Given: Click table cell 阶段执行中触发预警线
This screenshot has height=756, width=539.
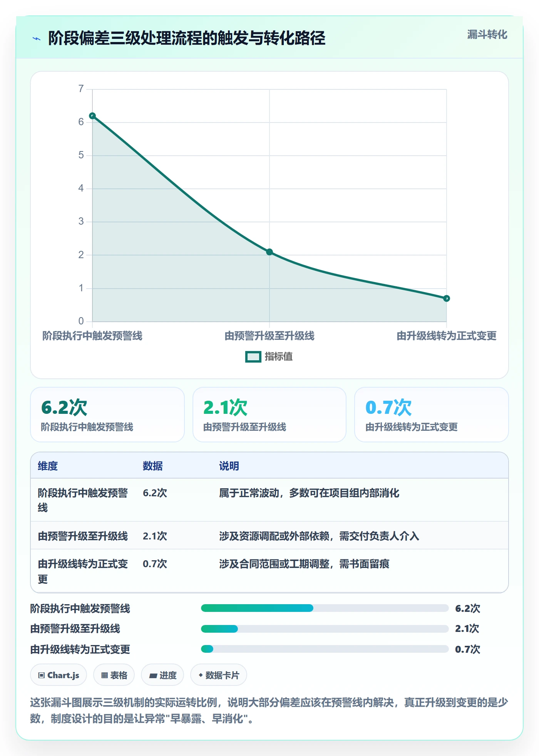Looking at the screenshot, I should 83,500.
